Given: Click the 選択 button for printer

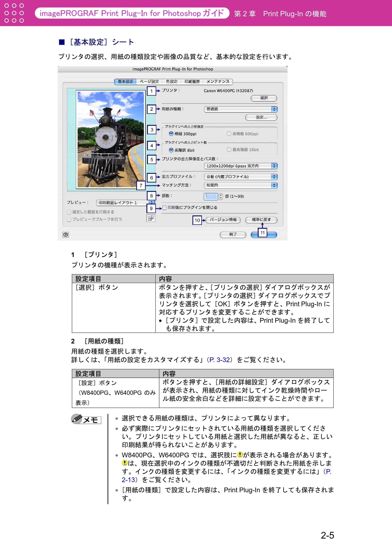Looking at the screenshot, I should click(x=264, y=98).
